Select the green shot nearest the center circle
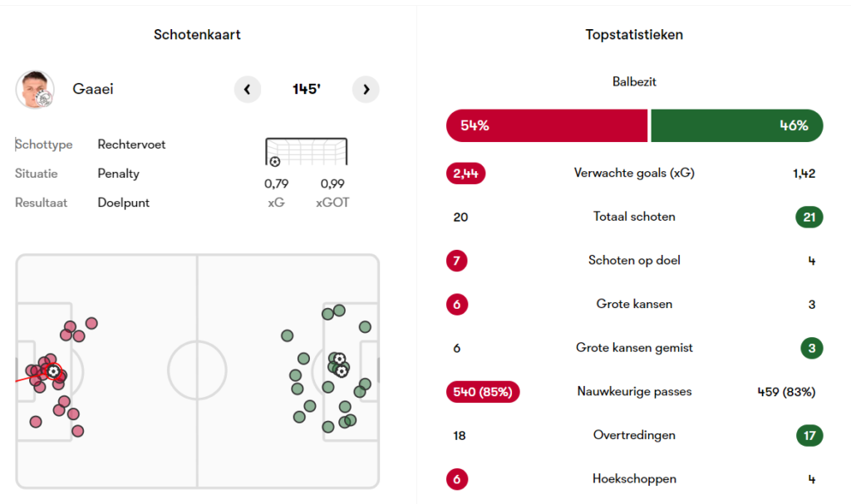This screenshot has width=851, height=504. (287, 335)
